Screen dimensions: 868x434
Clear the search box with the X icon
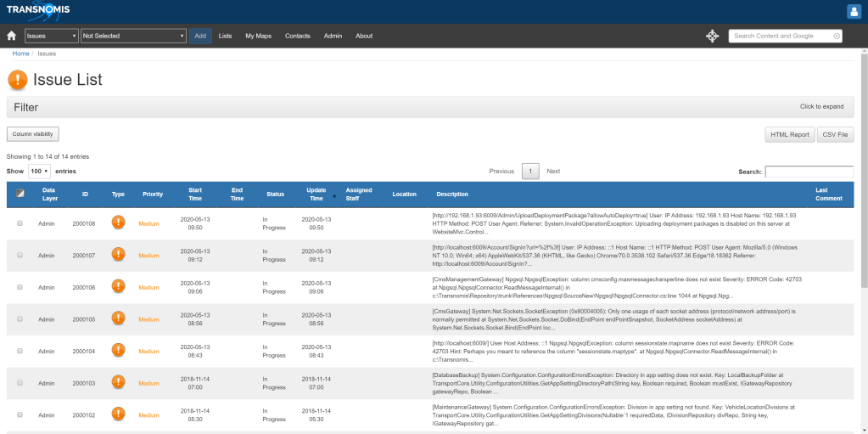837,36
